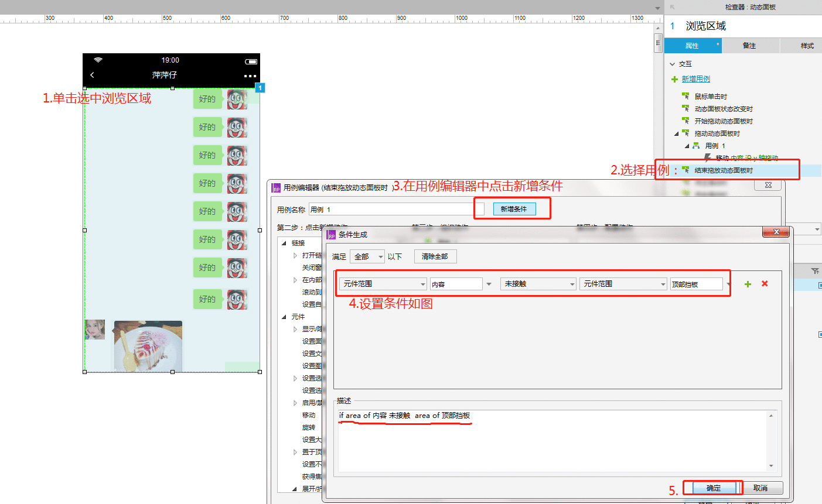Select the 移动 action in action tree

coord(309,415)
